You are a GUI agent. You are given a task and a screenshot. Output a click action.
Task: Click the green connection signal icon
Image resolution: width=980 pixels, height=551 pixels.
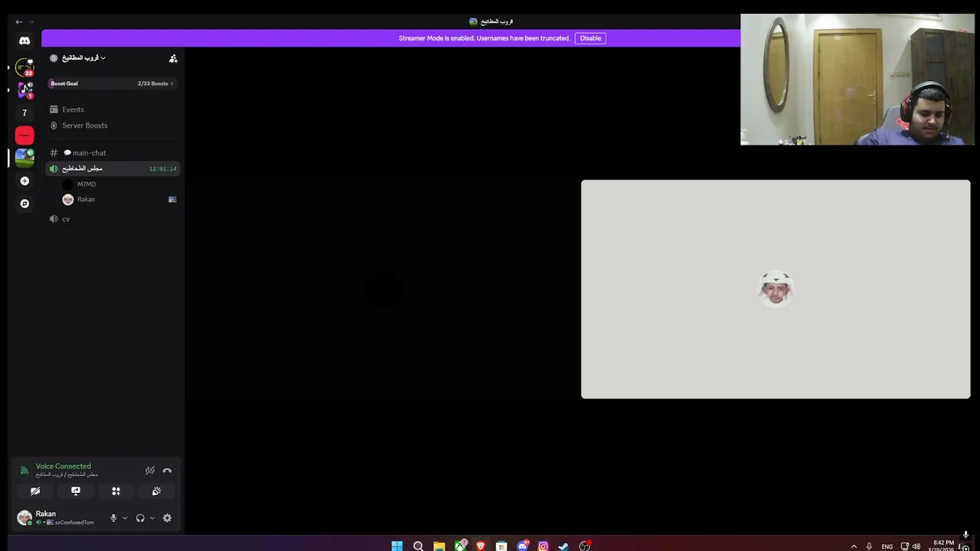(24, 471)
